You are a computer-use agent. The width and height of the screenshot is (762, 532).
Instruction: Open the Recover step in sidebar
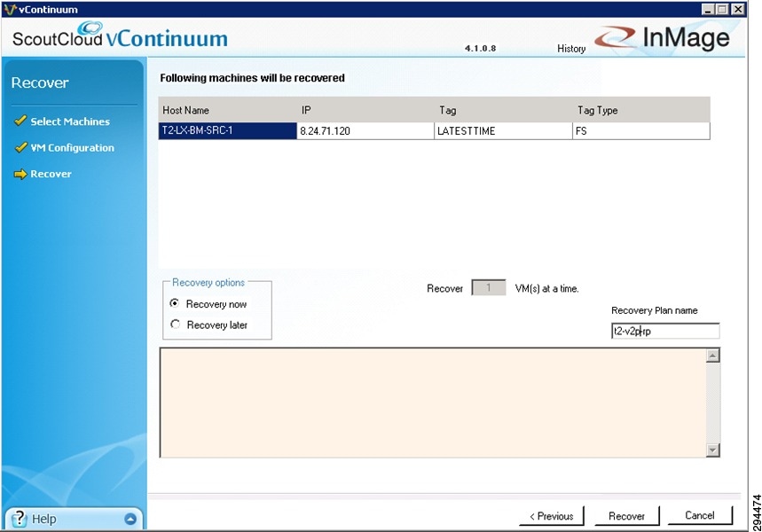coord(51,174)
